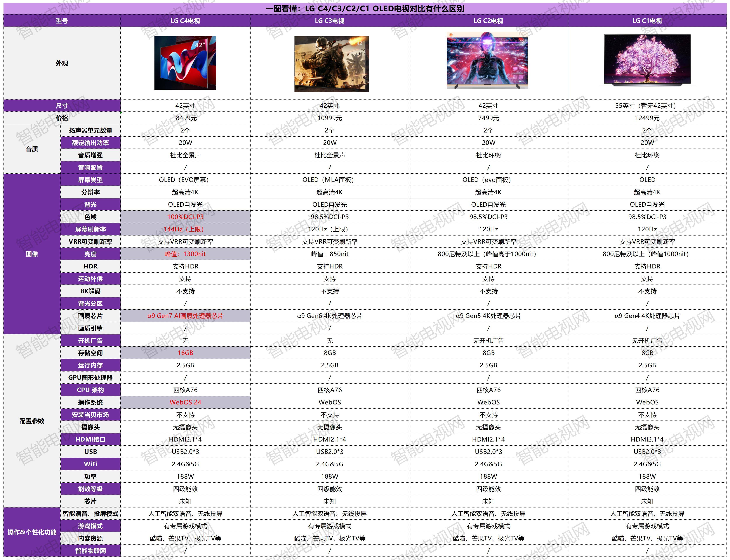Screen dimensions: 730x560
Task: Select the 峰值：850nit cell
Action: [330, 254]
